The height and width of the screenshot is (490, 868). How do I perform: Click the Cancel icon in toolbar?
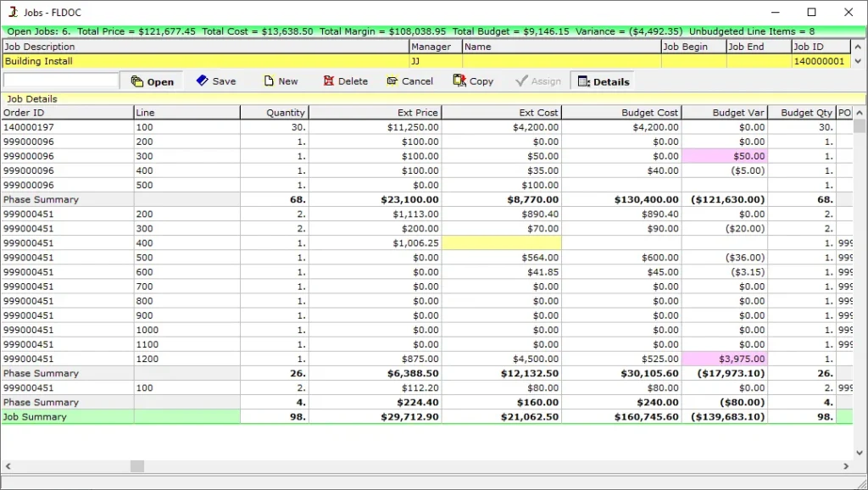pos(392,81)
